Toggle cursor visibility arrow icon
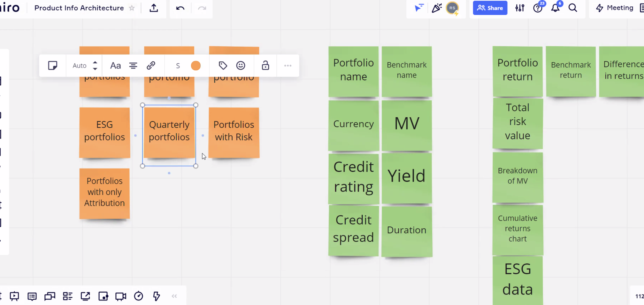The image size is (644, 305). pos(419,8)
